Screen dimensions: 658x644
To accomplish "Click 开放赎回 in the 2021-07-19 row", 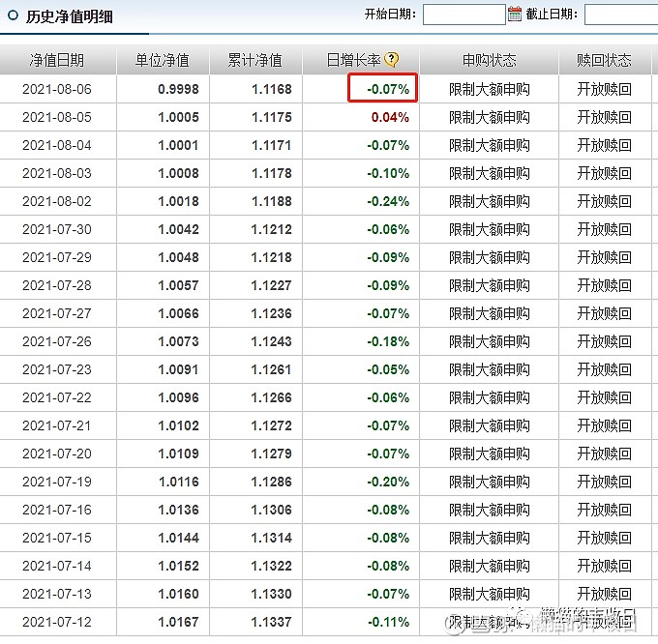I will pyautogui.click(x=604, y=482).
